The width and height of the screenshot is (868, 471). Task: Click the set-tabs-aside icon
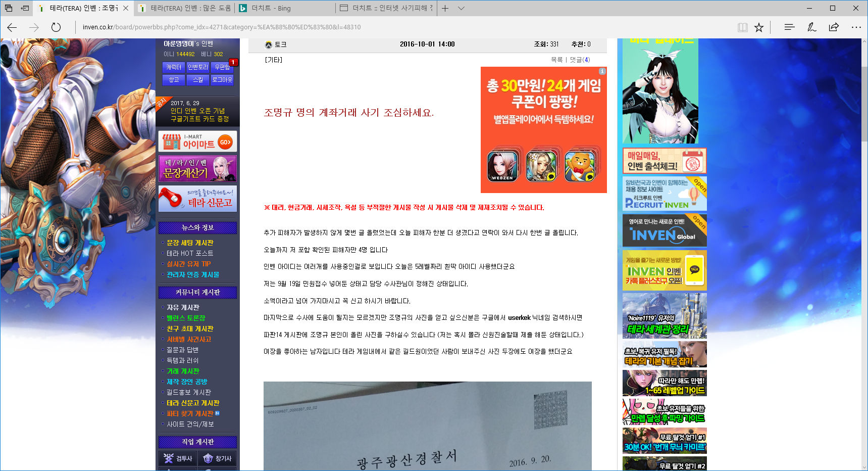click(x=25, y=8)
